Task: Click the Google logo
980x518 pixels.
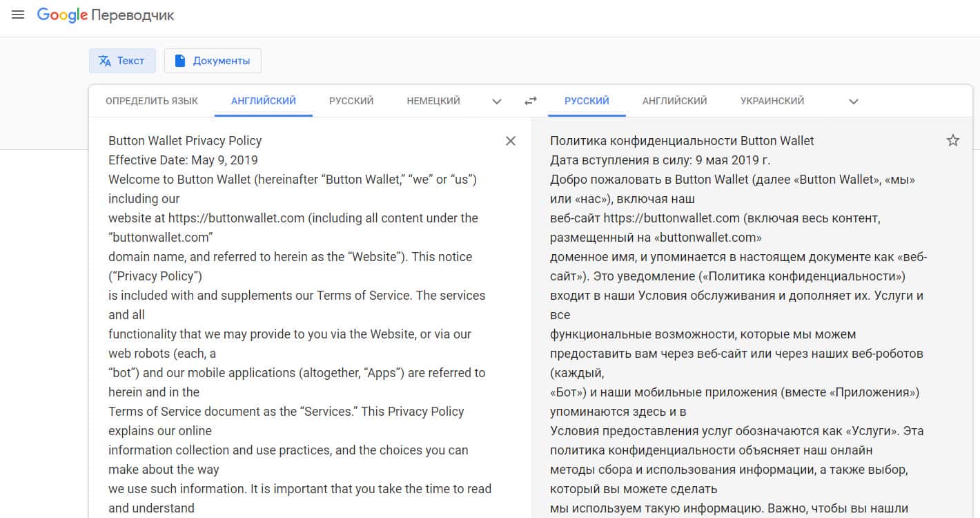Action: pyautogui.click(x=62, y=15)
